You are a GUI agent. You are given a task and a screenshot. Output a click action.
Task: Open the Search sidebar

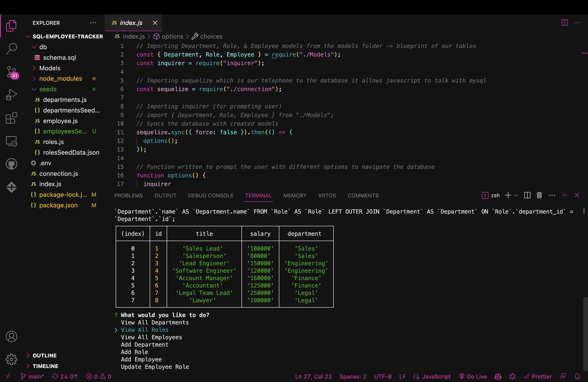click(11, 49)
